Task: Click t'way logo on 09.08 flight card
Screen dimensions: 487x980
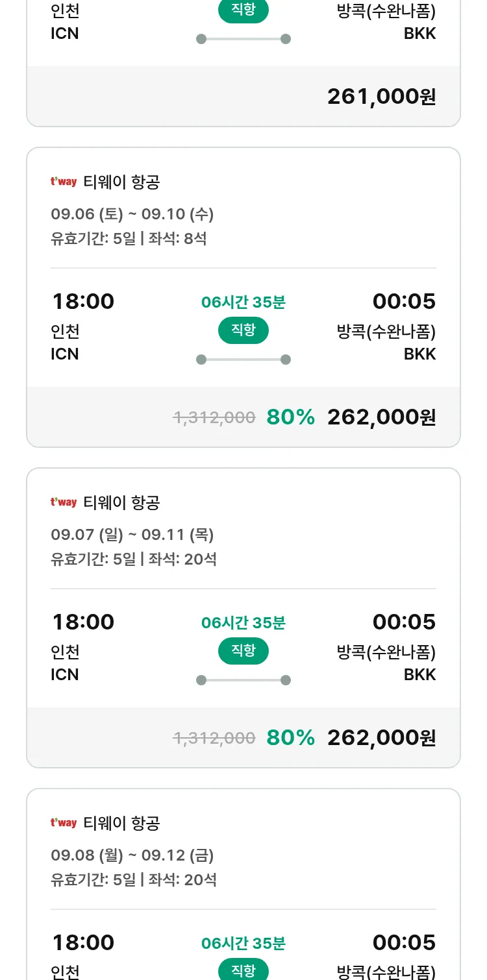Action: [64, 823]
